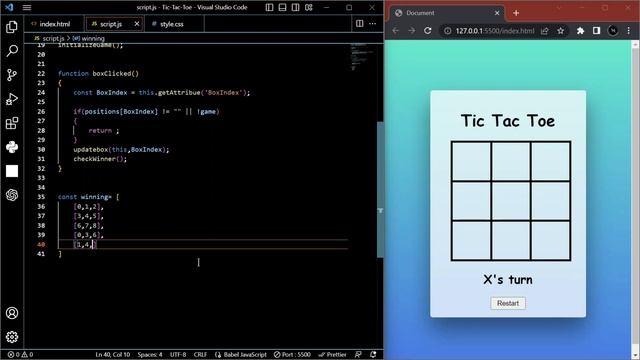
Task: Click the Ln 40, Col 10 status entry
Action: [113, 355]
